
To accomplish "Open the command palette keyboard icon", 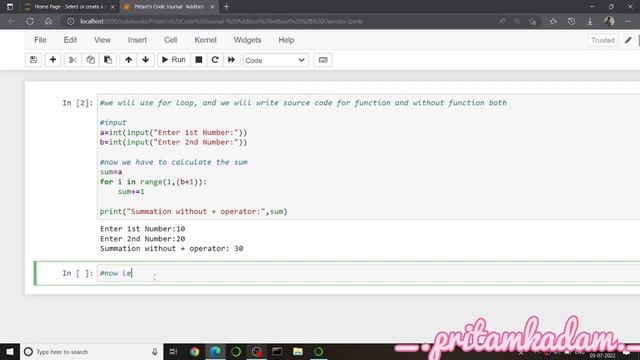I will [322, 60].
